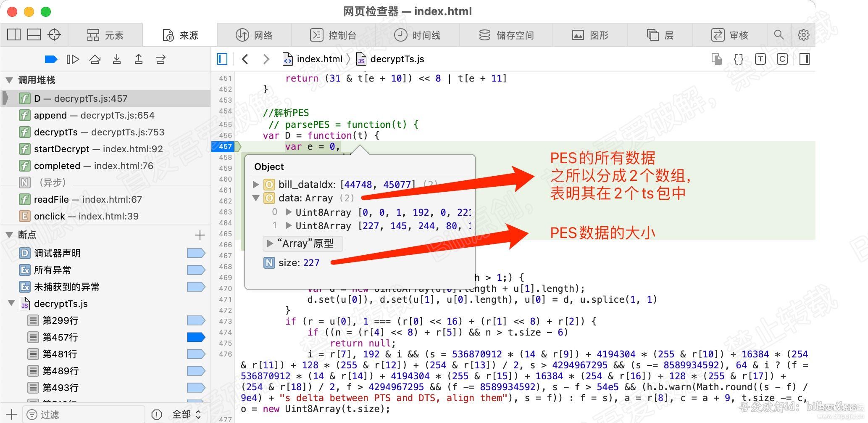Viewport: 868px width, 423px height.
Task: Open the 网络 tab
Action: 255,34
